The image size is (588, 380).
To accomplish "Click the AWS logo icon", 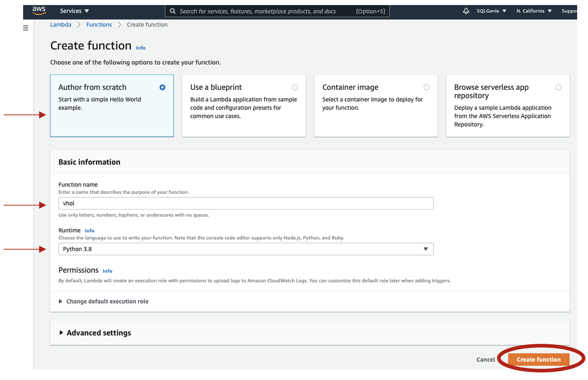I will 39,11.
